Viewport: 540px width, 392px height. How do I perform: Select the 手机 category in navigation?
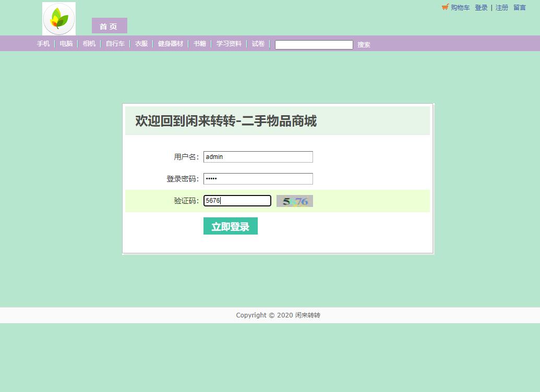(43, 44)
